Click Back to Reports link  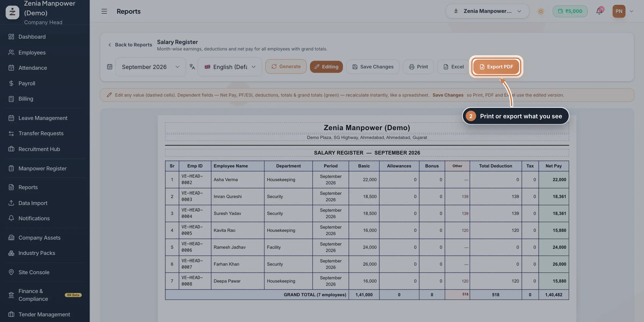[130, 45]
